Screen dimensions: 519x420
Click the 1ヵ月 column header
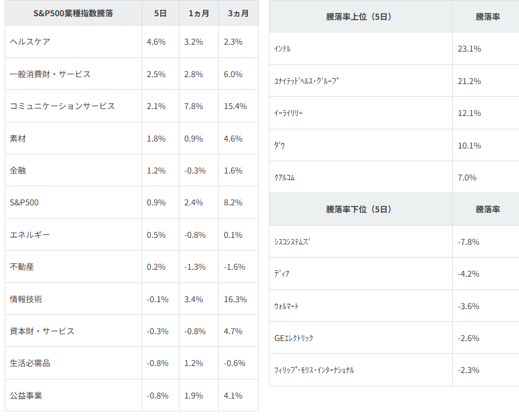pos(199,13)
